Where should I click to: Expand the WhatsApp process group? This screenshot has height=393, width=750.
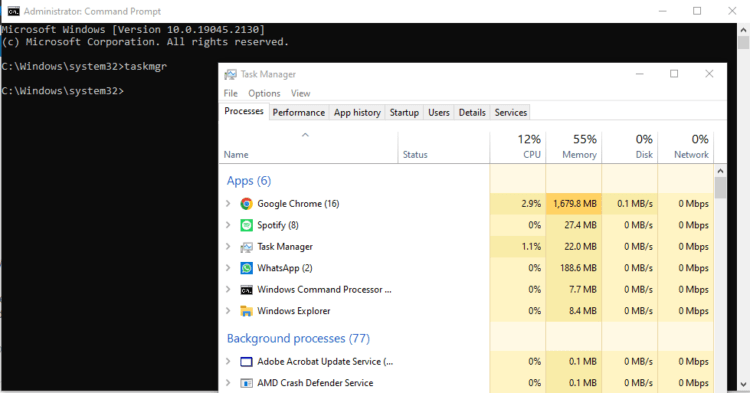click(228, 268)
